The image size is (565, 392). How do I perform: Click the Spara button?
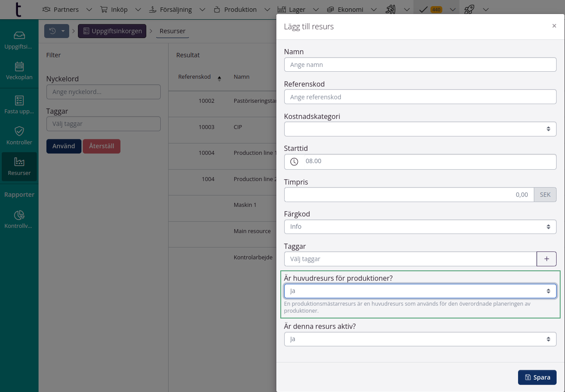537,378
